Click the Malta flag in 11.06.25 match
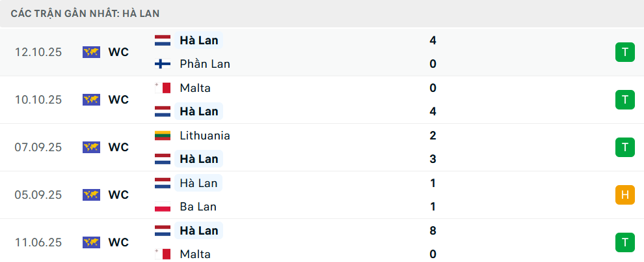The width and height of the screenshot is (644, 262). (x=162, y=254)
